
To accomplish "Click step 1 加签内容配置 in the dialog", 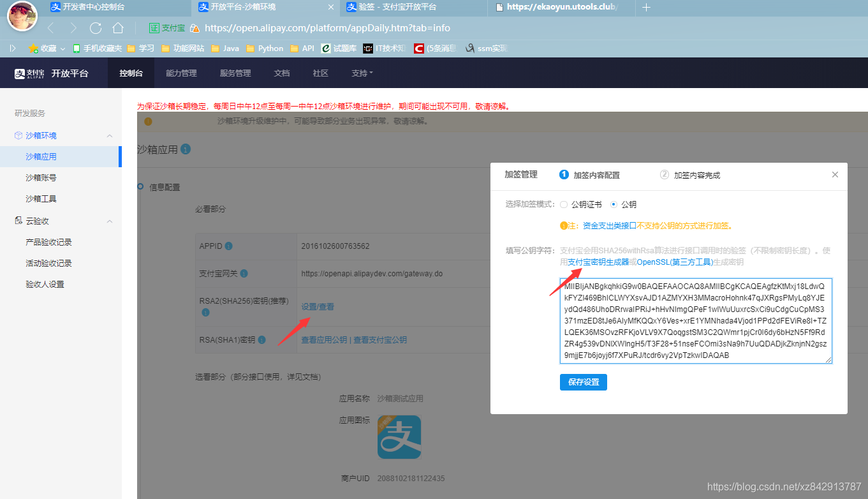I will click(x=589, y=175).
